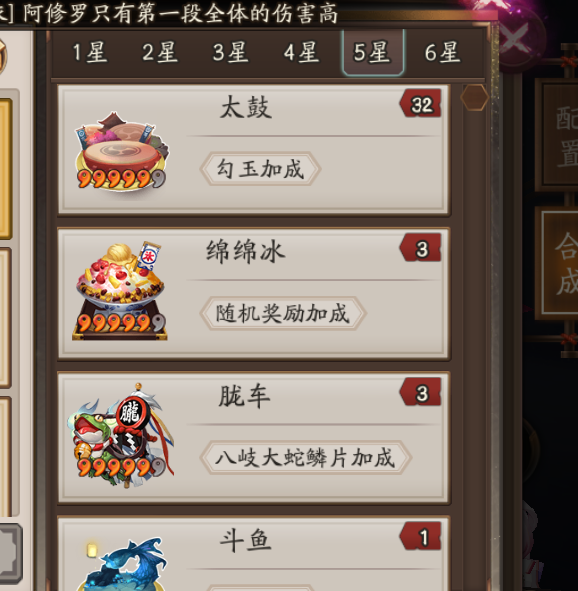Select the 胧车 frog cart icon
This screenshot has width=578, height=591.
pos(121,435)
